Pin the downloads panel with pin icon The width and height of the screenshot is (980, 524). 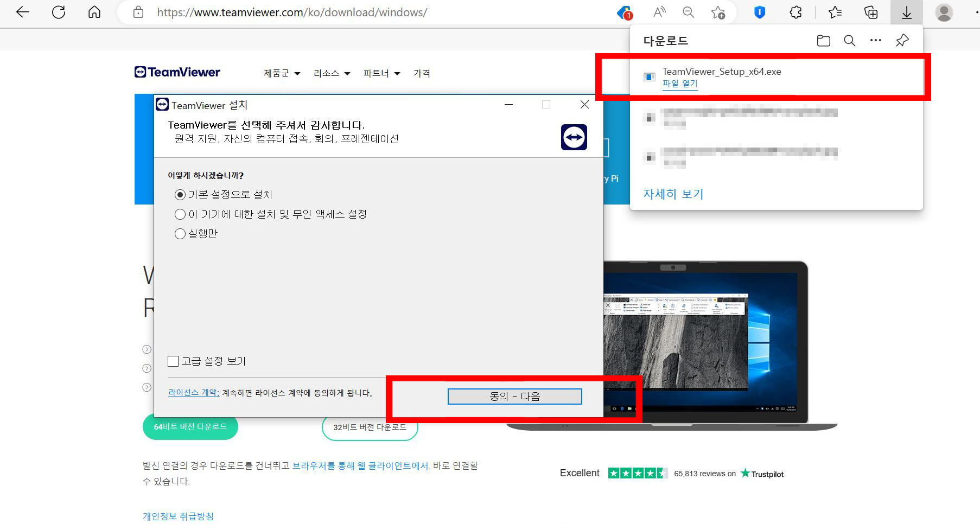click(902, 40)
